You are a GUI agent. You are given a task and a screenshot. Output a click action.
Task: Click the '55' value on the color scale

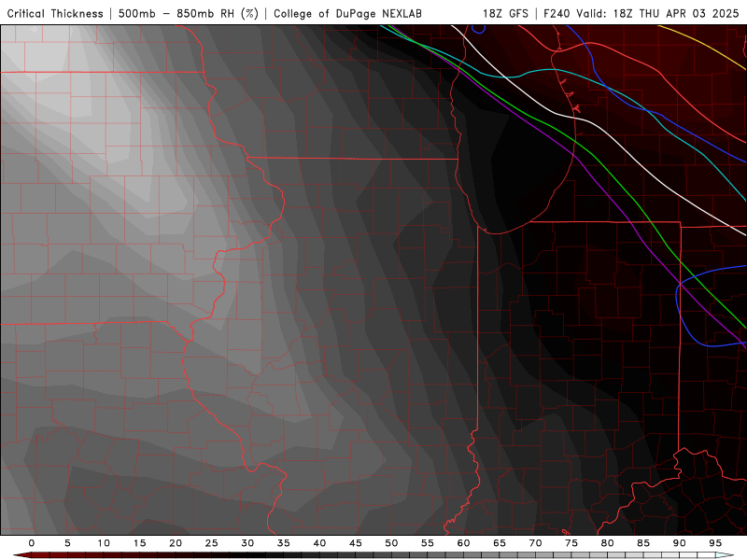pos(428,543)
